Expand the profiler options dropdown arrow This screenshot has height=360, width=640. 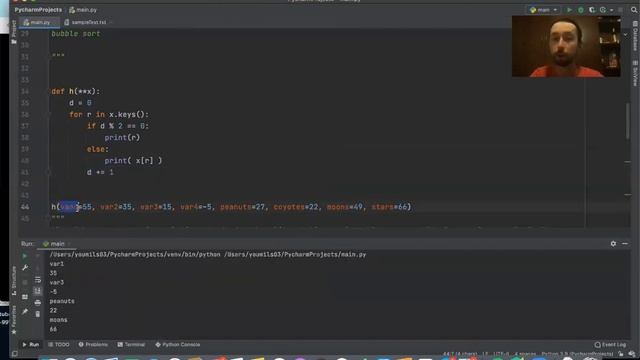point(611,10)
